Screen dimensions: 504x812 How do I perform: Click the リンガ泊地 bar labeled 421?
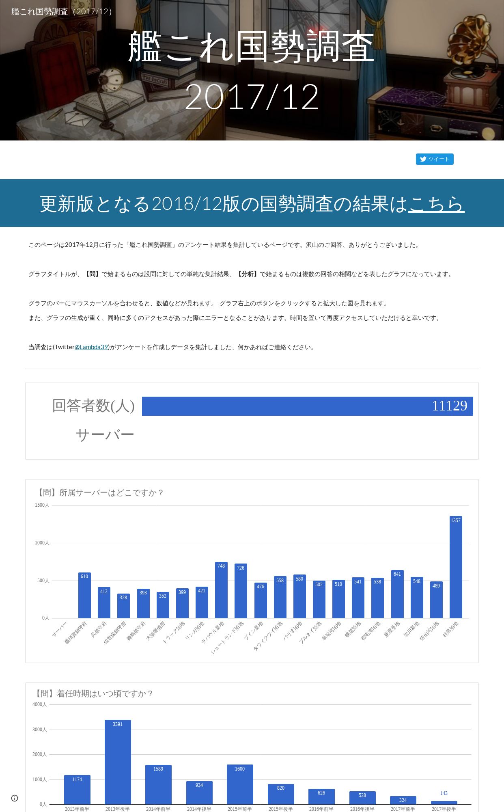tap(202, 603)
